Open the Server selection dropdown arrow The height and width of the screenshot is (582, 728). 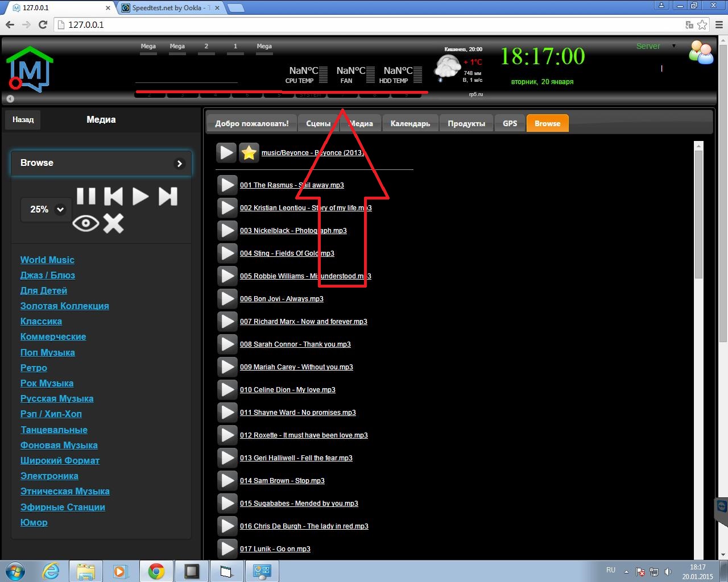click(673, 46)
